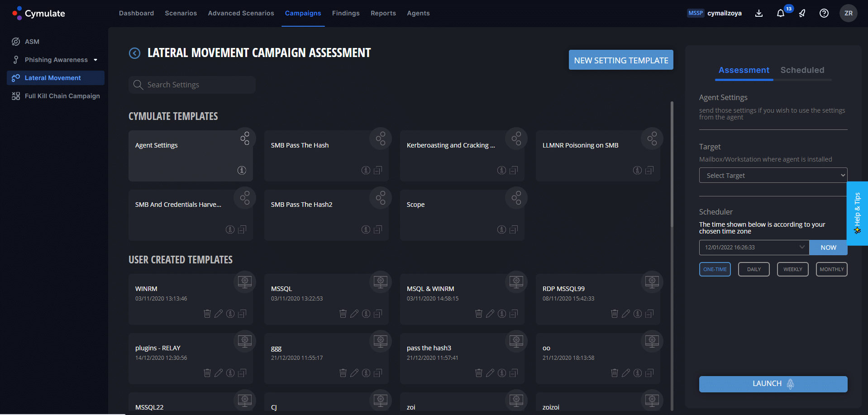Image resolution: width=868 pixels, height=415 pixels.
Task: Open the notifications bell
Action: pyautogui.click(x=781, y=13)
